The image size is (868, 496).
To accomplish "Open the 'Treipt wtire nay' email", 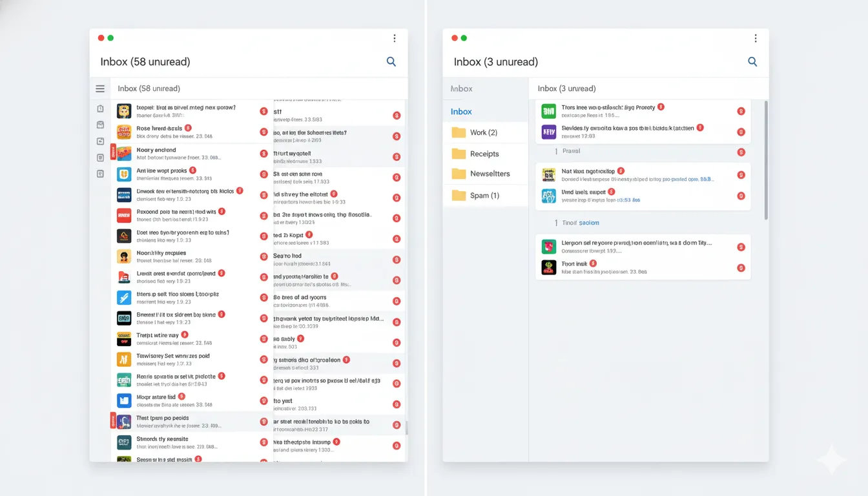I will tap(193, 338).
